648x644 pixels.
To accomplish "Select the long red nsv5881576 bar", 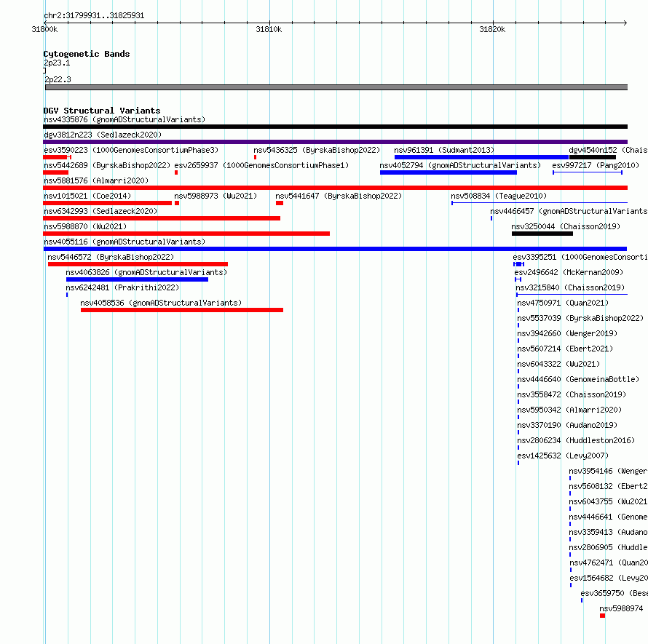I will (335, 188).
